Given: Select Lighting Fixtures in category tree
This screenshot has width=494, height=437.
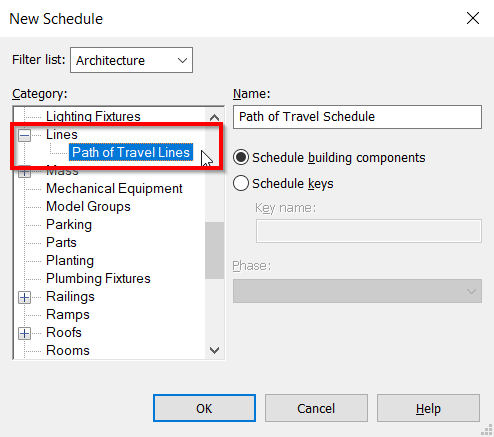Looking at the screenshot, I should [93, 116].
